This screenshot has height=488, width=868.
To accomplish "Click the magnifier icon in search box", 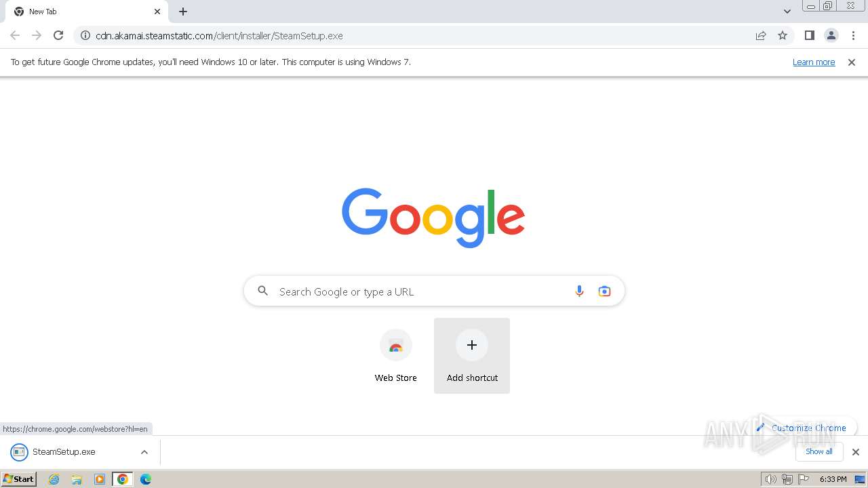I will [x=263, y=291].
